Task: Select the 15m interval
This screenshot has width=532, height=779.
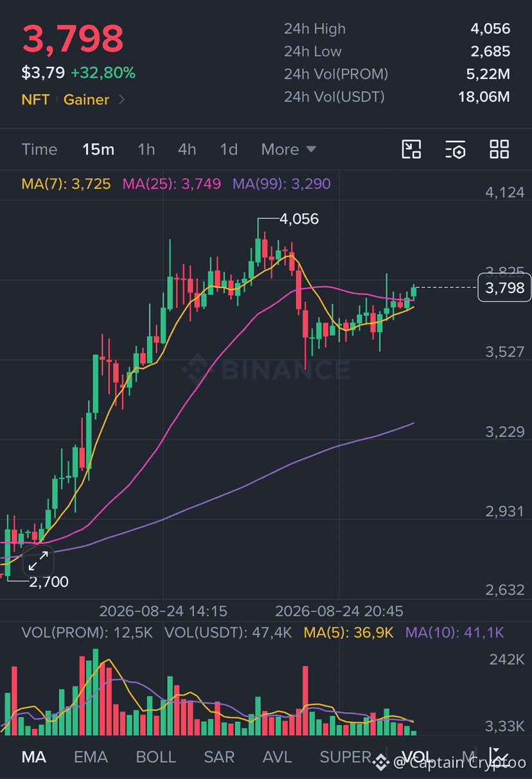Action: 98,149
